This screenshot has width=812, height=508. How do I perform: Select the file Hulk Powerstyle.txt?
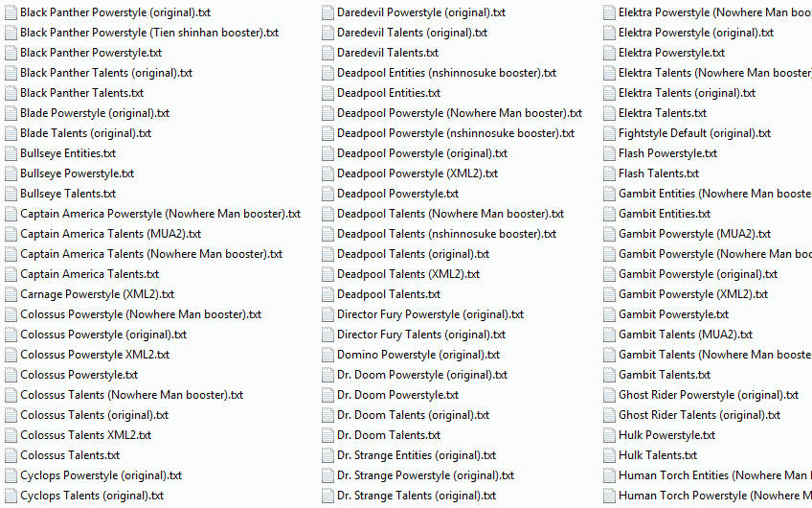pos(667,435)
